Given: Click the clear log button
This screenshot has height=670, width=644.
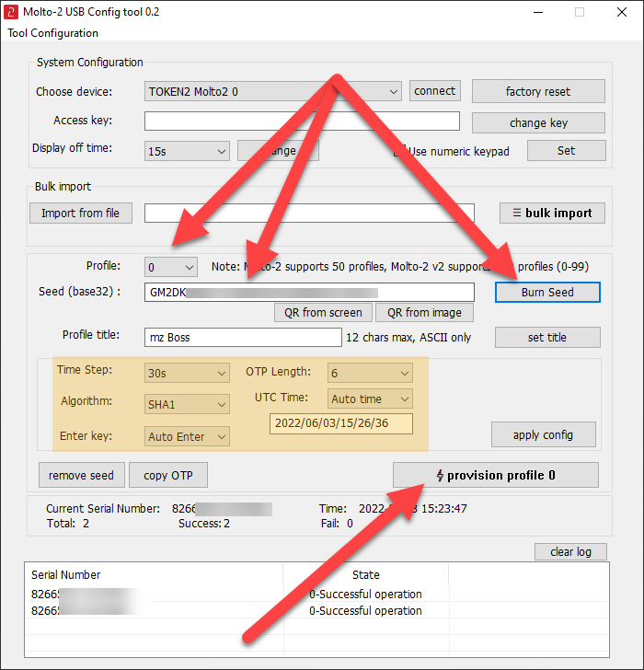Looking at the screenshot, I should (570, 551).
